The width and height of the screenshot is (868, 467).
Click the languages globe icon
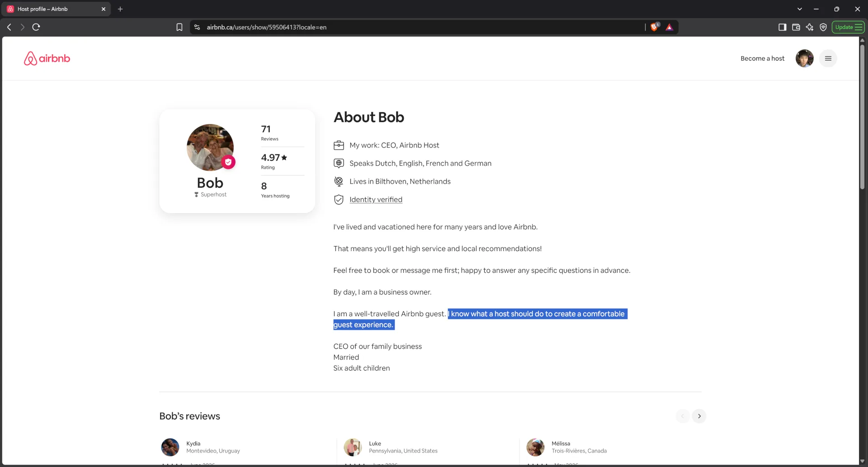339,163
